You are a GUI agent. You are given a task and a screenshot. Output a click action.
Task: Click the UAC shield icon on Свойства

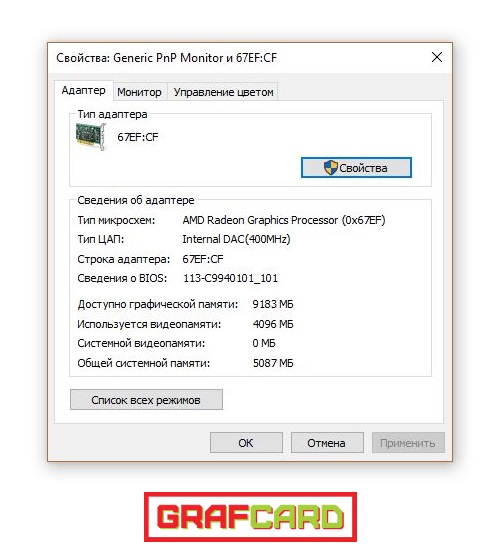tap(331, 168)
